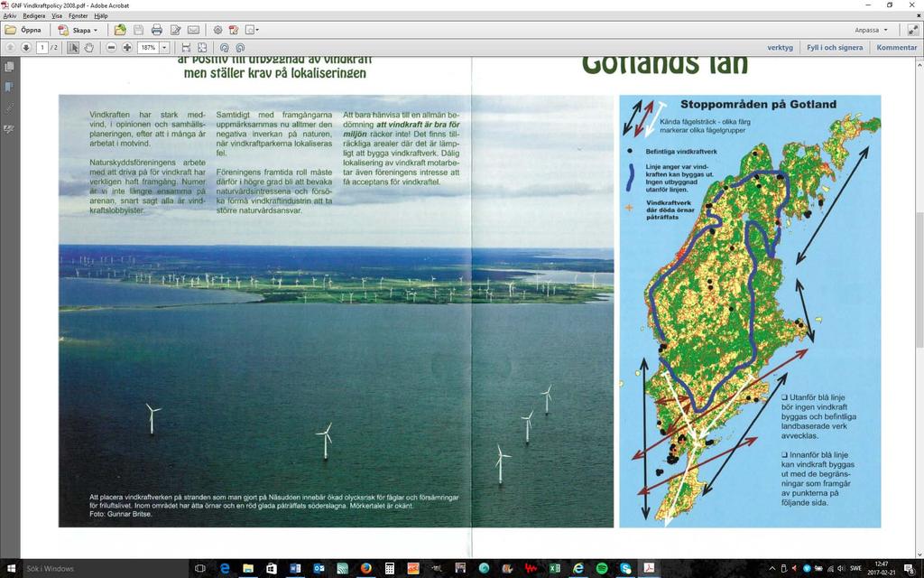Choose the hand pan tool
The image size is (924, 578).
[89, 47]
